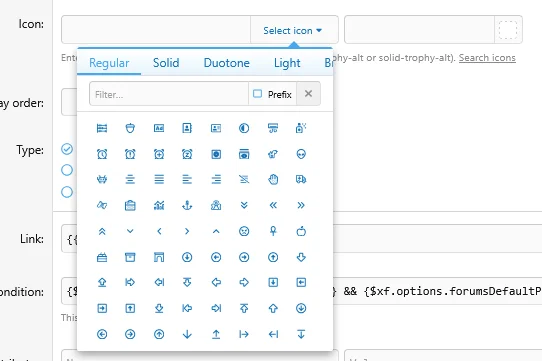Click into the Icon name input field
The height and width of the screenshot is (361, 542).
(x=156, y=29)
